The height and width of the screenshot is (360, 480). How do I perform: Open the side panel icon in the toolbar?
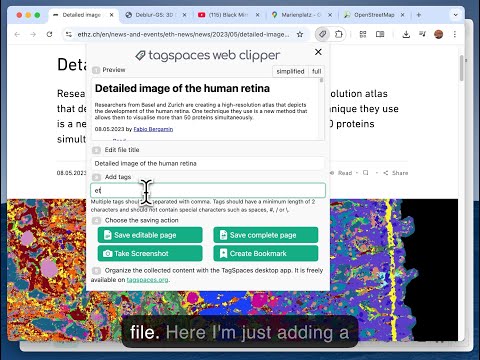(x=380, y=34)
